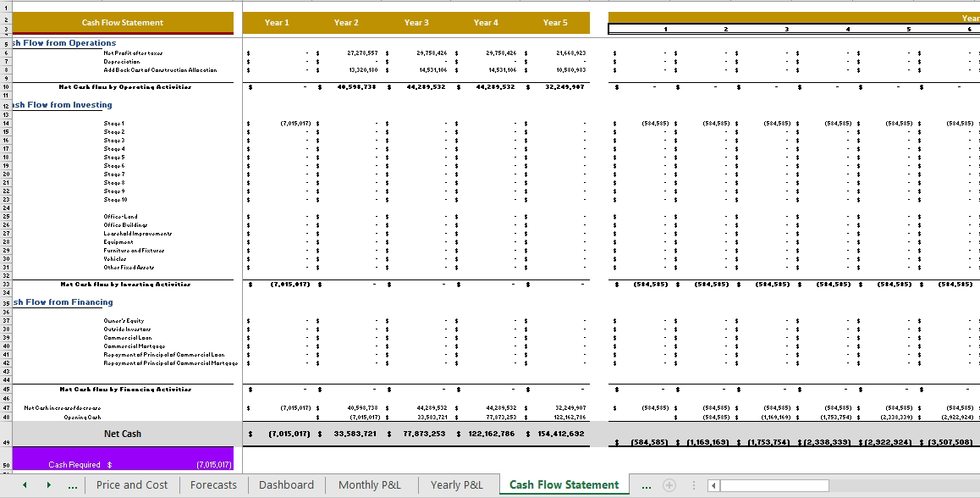Select Net Cash flow by Operating Activities label
The image size is (980, 498).
click(125, 87)
